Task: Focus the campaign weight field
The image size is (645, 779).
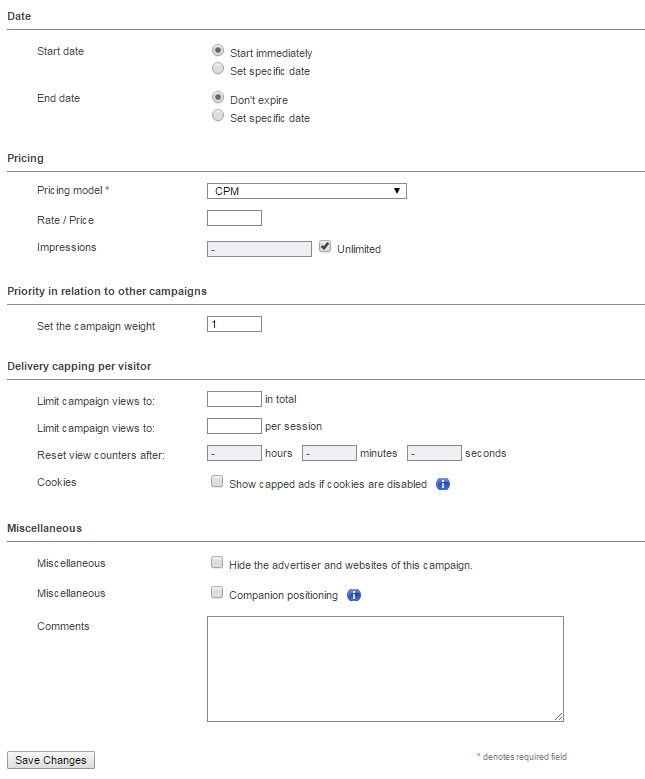Action: click(x=235, y=324)
